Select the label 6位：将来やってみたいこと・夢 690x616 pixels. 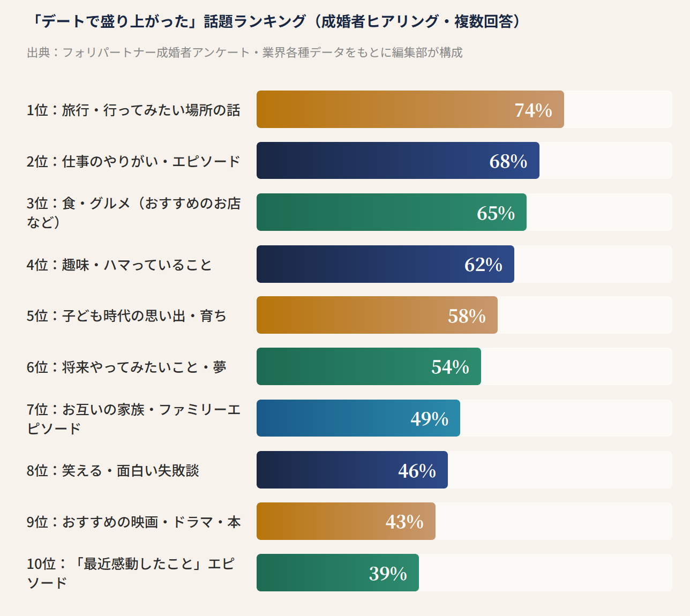coord(126,367)
